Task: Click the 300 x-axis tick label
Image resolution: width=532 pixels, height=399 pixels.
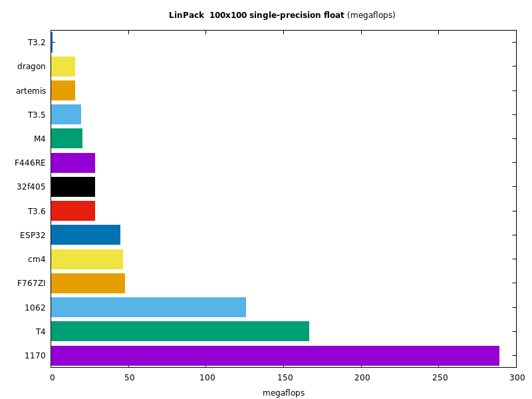Action: (x=517, y=378)
